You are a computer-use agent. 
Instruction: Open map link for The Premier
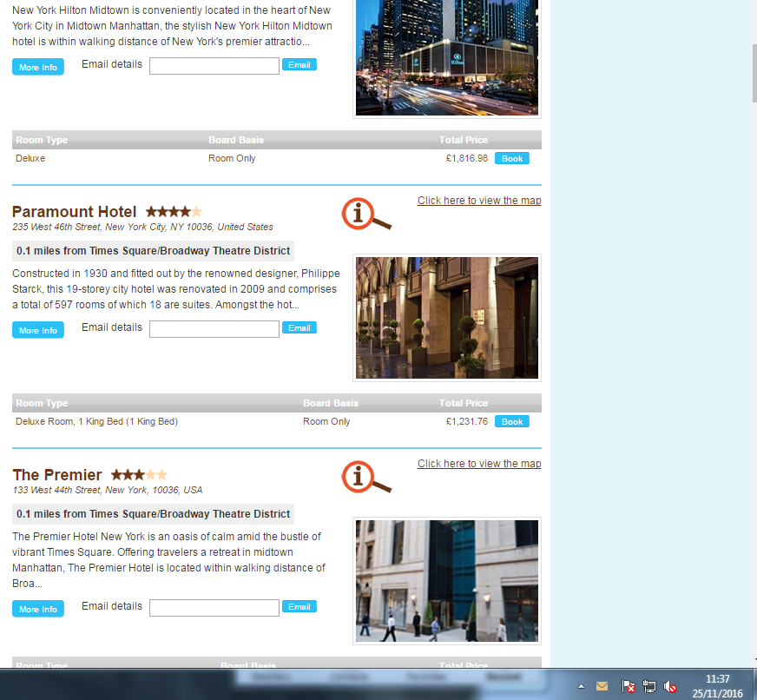479,464
